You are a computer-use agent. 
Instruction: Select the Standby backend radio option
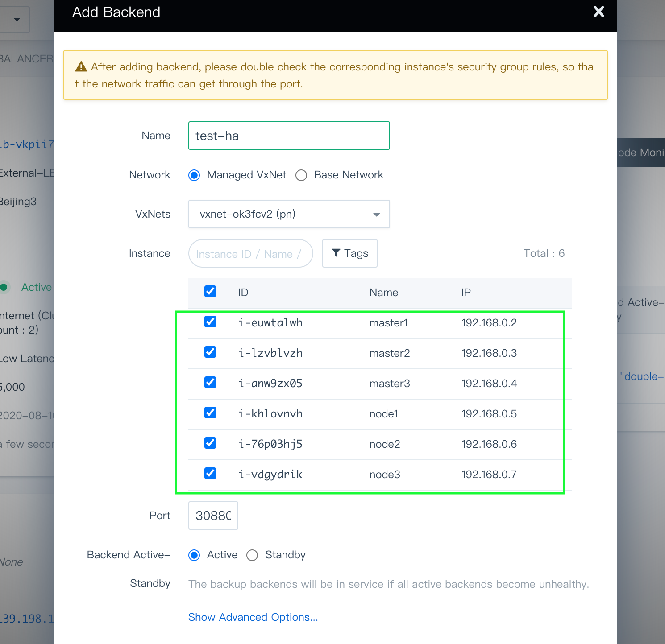click(x=252, y=555)
